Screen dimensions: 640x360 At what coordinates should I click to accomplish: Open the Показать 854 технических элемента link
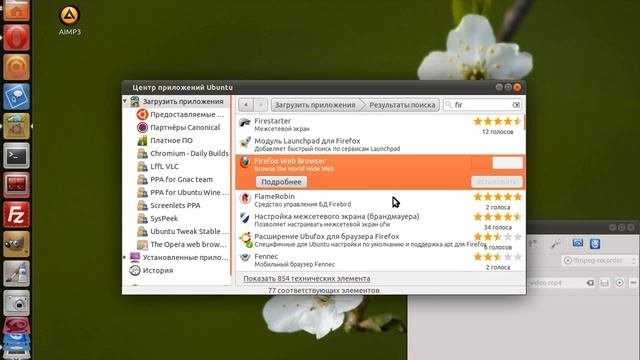307,278
